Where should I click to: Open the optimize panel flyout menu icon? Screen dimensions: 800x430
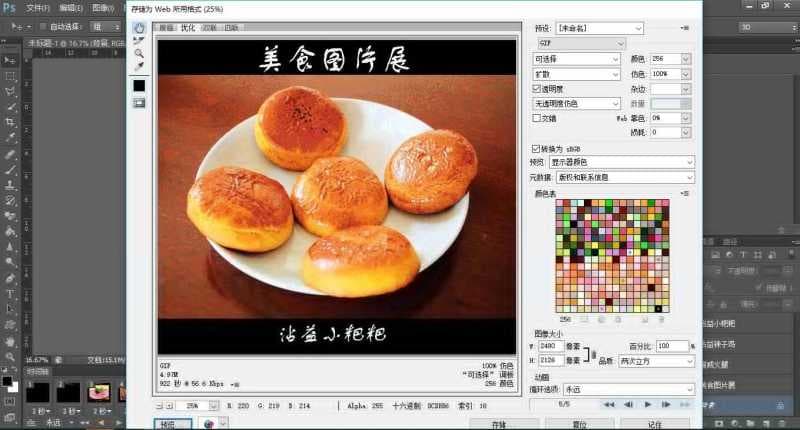click(x=685, y=28)
